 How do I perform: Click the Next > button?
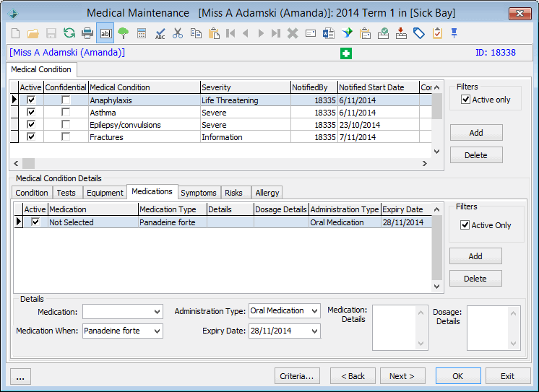402,376
